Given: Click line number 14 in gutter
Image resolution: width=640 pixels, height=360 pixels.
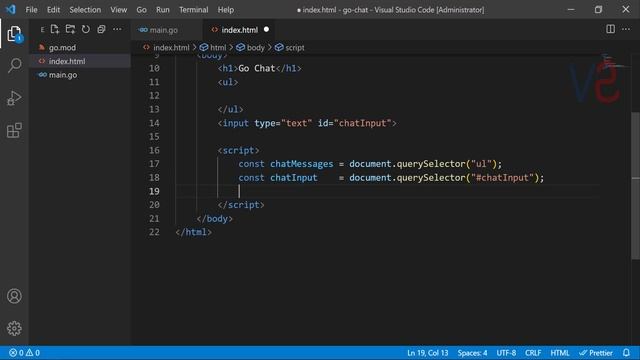Looking at the screenshot, I should 154,123.
